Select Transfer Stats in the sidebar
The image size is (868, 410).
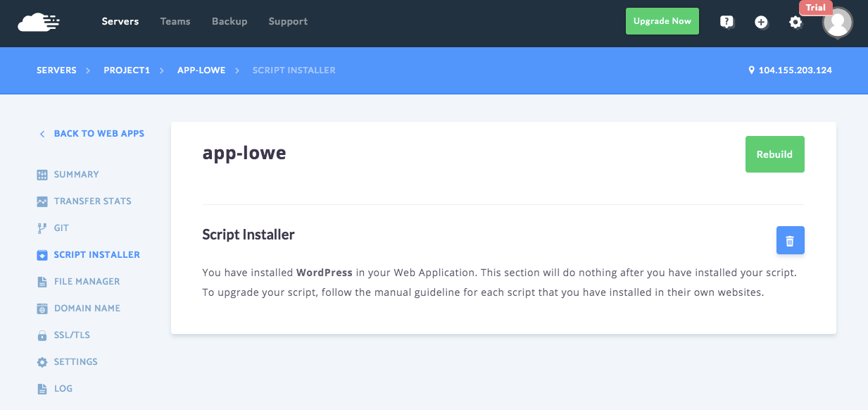point(93,201)
